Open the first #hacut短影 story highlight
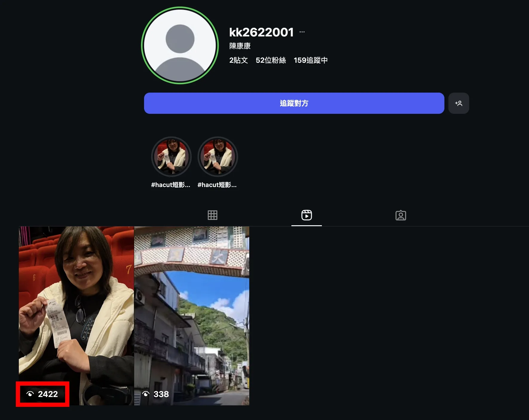 coord(171,157)
